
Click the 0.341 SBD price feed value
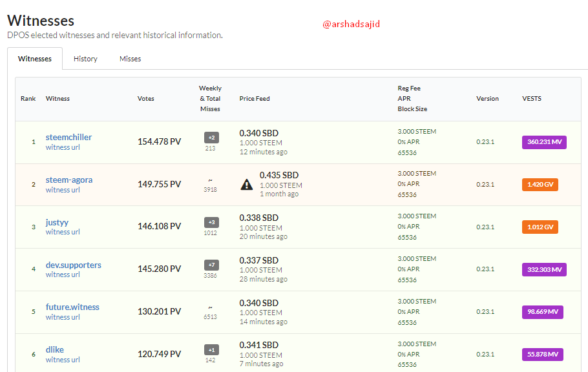258,346
